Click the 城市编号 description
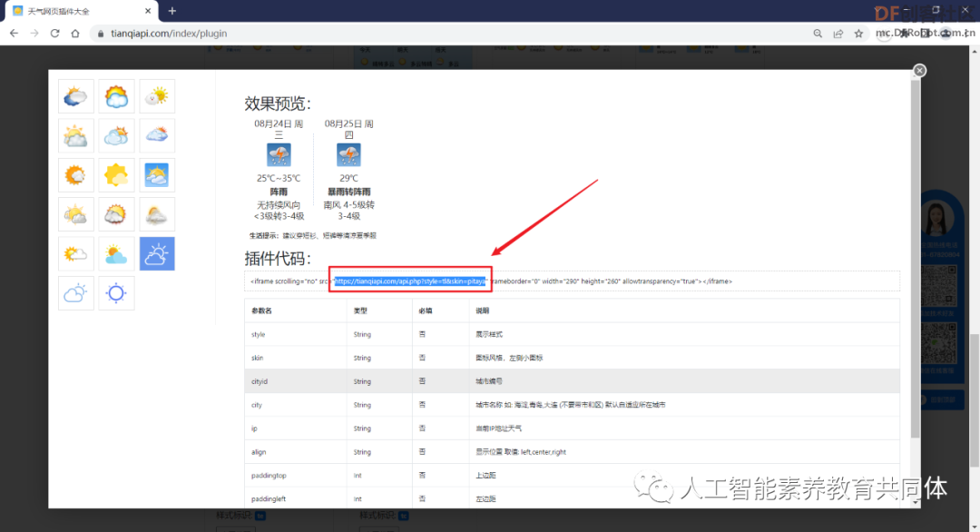 click(x=489, y=381)
